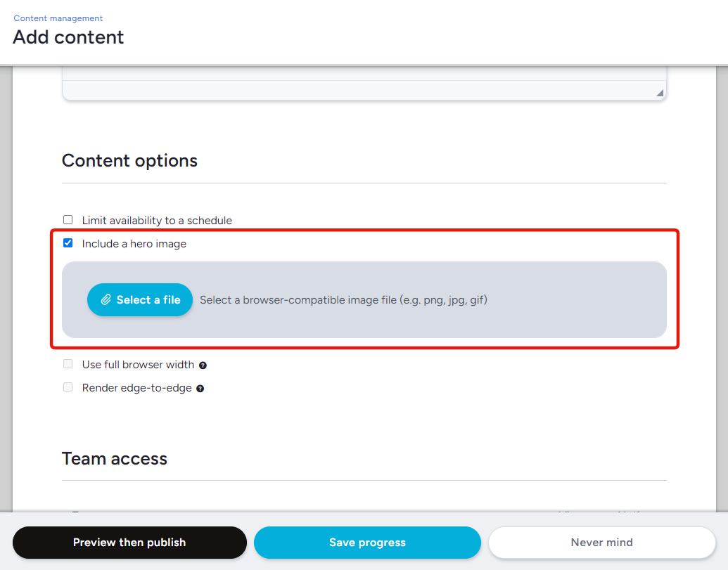Click the "Render edge-to-edge" label text
The width and height of the screenshot is (728, 570).
[x=136, y=388]
